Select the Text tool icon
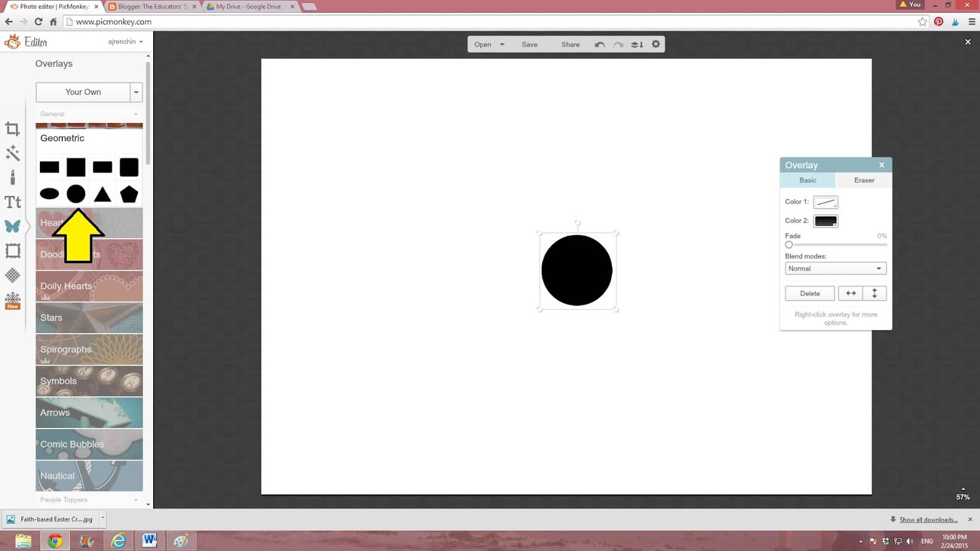The image size is (980, 551). (12, 202)
